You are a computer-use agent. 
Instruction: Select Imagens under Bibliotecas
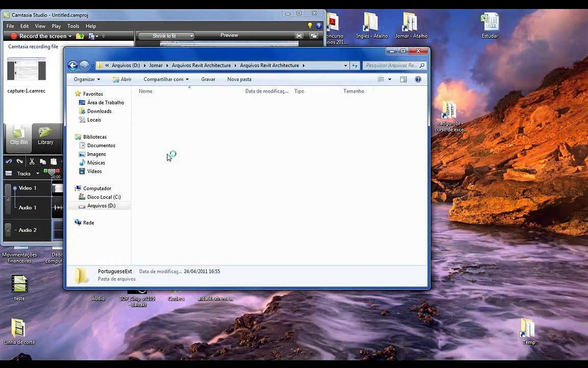92,154
